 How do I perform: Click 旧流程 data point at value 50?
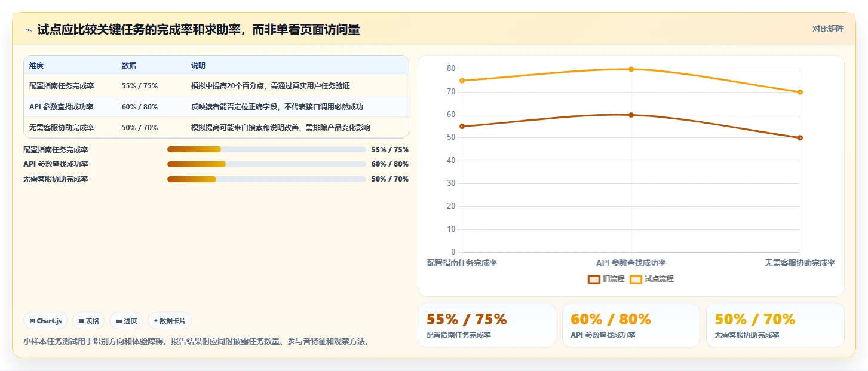click(x=800, y=138)
